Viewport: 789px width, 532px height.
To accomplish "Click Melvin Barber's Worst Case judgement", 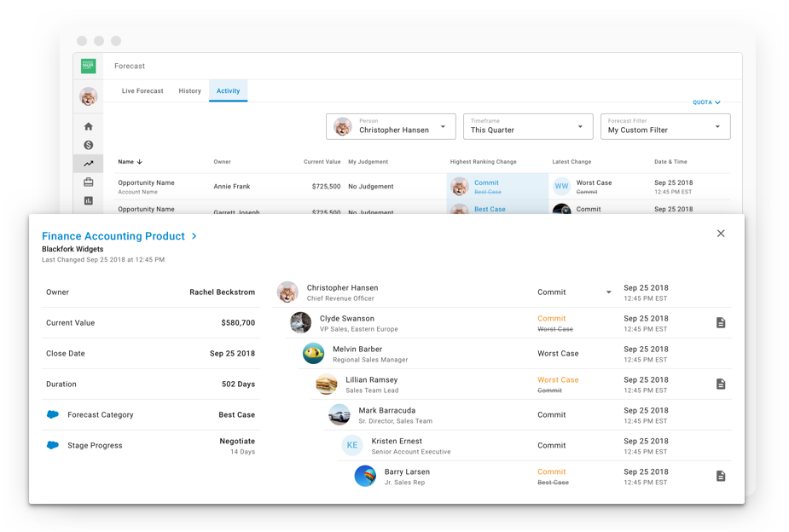I will (x=558, y=354).
